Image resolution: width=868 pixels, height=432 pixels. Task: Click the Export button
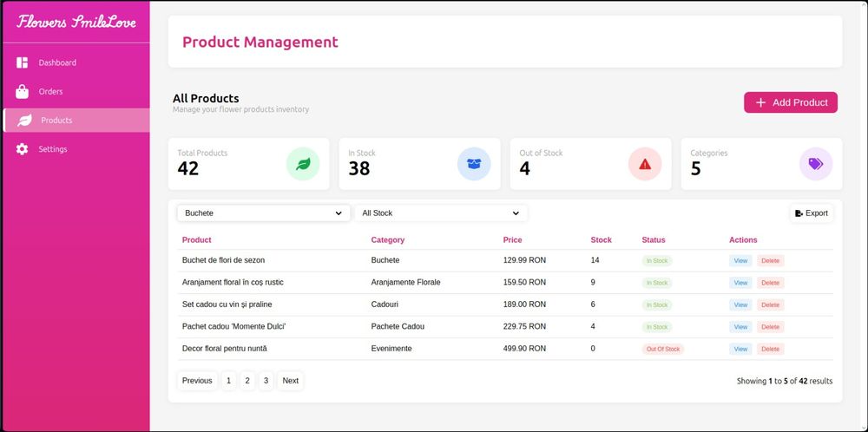(x=811, y=213)
